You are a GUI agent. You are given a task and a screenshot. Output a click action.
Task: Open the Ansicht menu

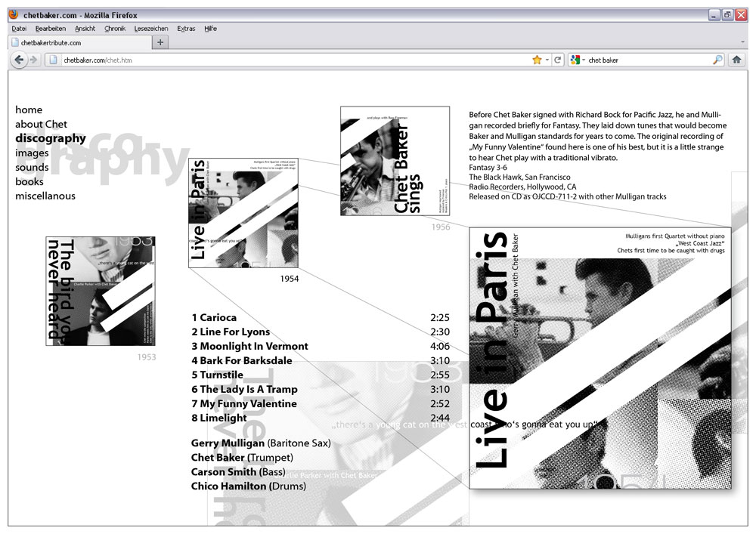[x=85, y=29]
